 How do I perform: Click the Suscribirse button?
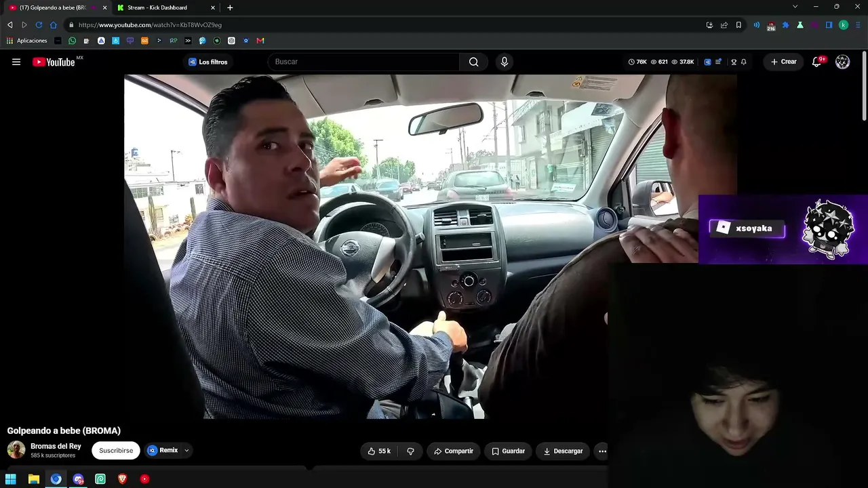[x=116, y=451]
